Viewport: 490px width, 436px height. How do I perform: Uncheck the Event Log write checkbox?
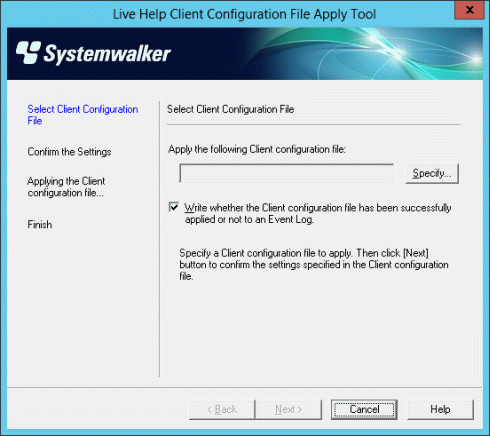(174, 207)
